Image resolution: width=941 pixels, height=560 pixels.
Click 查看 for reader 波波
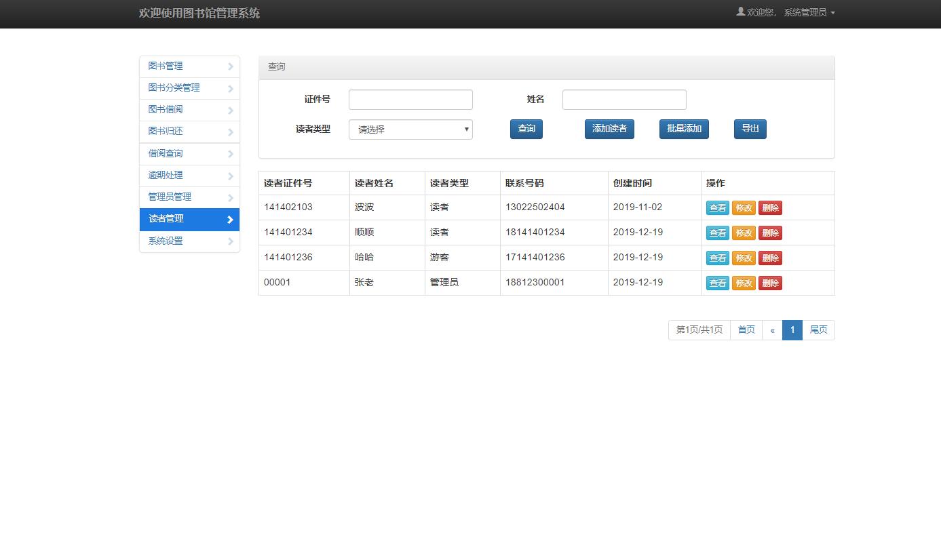(x=717, y=207)
